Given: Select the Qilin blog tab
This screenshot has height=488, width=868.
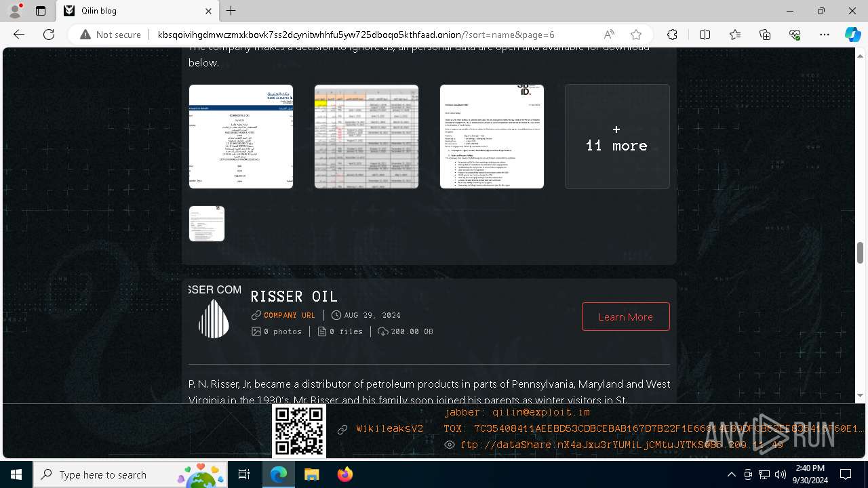Looking at the screenshot, I should tap(138, 11).
